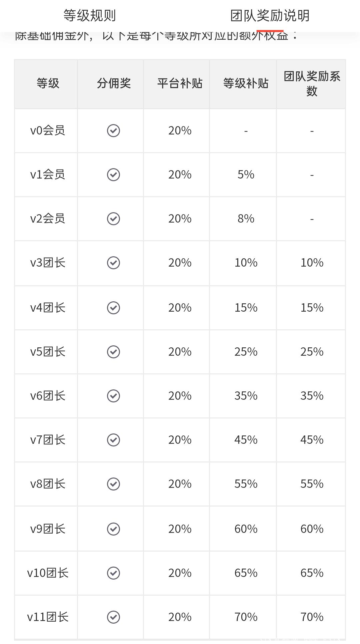The image size is (360, 644).
Task: Click the checkmark icon in v9团长 row
Action: (113, 529)
